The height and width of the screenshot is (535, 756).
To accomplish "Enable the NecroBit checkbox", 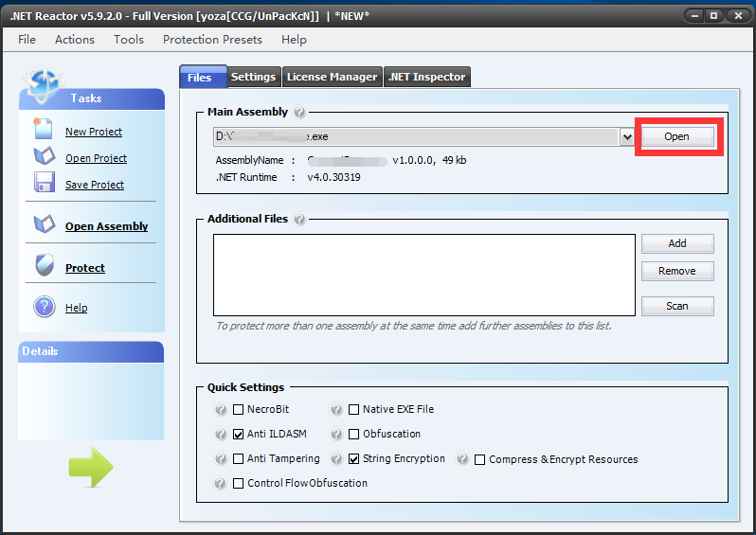I will click(238, 410).
